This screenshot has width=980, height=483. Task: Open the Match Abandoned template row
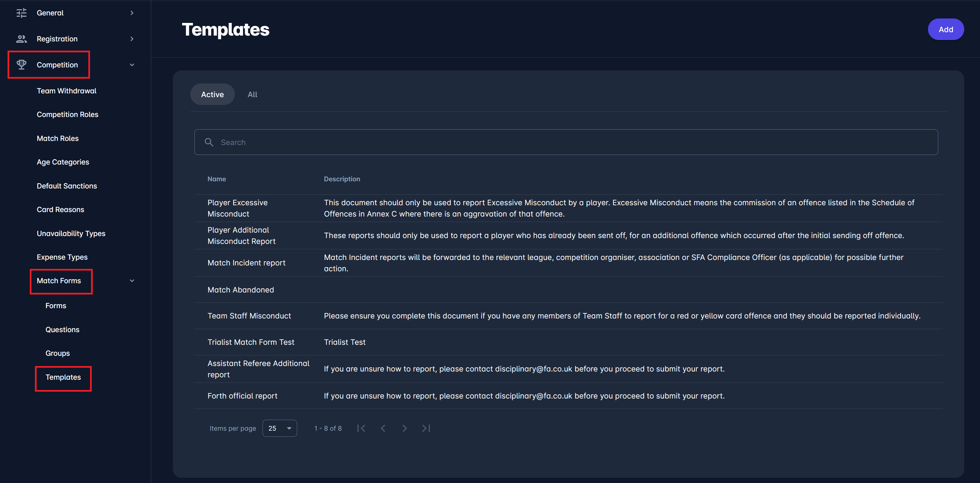point(241,290)
